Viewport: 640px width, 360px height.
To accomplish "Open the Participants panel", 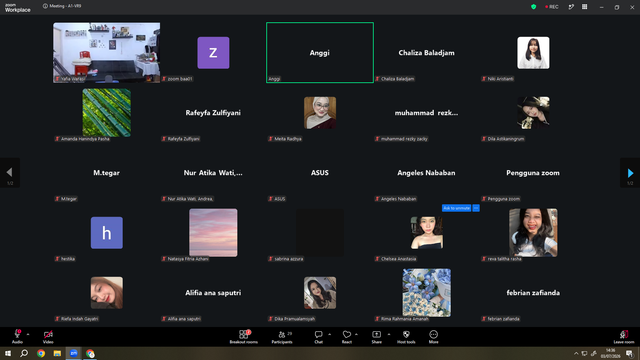I will pyautogui.click(x=282, y=337).
